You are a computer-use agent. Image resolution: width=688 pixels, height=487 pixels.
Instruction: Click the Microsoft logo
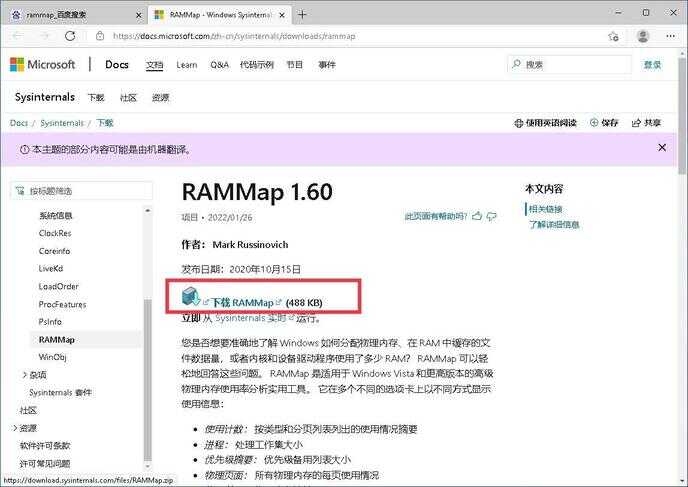[x=43, y=64]
